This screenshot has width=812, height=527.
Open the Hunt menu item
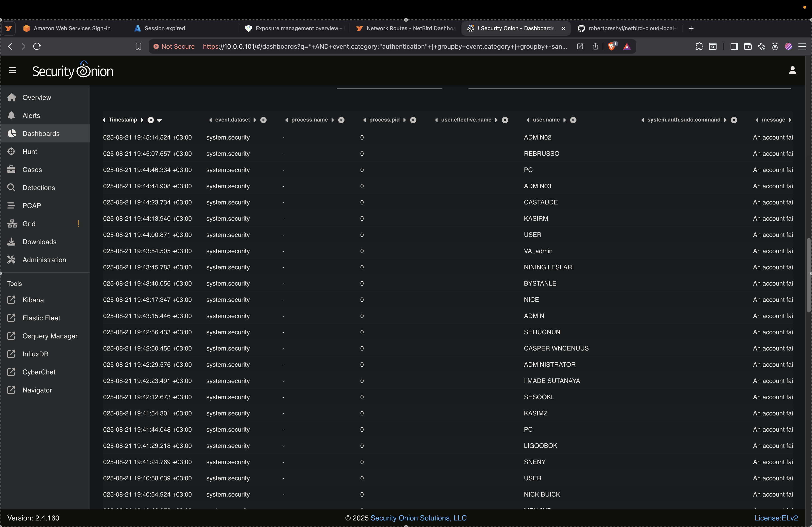[x=30, y=152]
